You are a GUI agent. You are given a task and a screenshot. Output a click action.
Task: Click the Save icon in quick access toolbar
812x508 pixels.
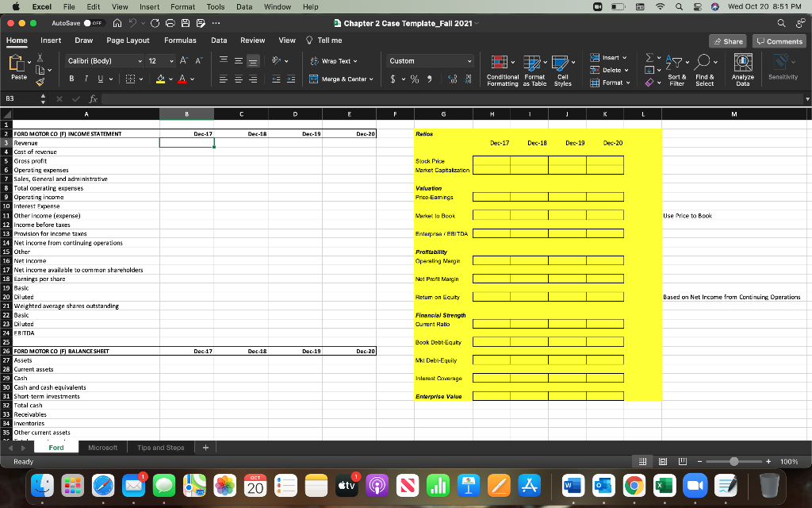(x=186, y=23)
